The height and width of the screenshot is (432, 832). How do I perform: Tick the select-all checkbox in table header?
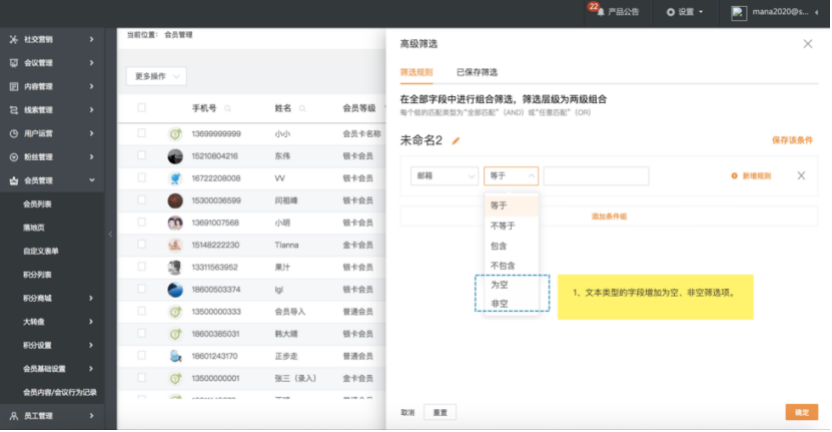point(141,108)
